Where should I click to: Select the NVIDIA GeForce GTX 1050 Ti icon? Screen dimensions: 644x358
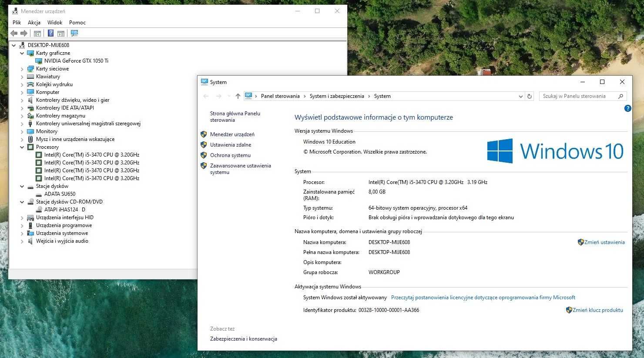pos(39,61)
